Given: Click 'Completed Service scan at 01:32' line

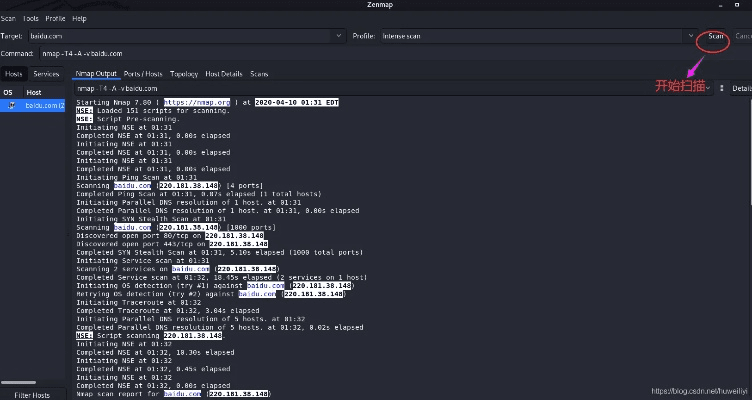Looking at the screenshot, I should point(222,277).
